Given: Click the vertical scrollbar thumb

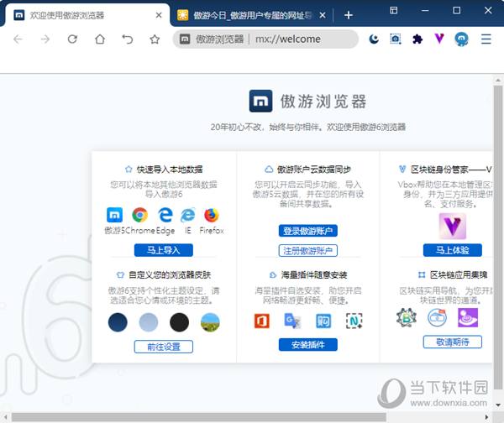Looking at the screenshot, I should 498,238.
